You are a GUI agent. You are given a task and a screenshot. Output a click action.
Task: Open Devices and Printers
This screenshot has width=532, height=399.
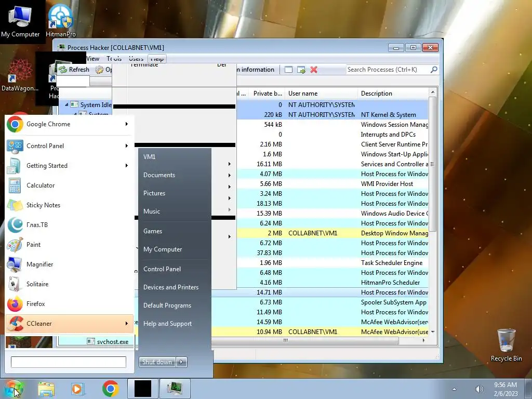pos(171,287)
